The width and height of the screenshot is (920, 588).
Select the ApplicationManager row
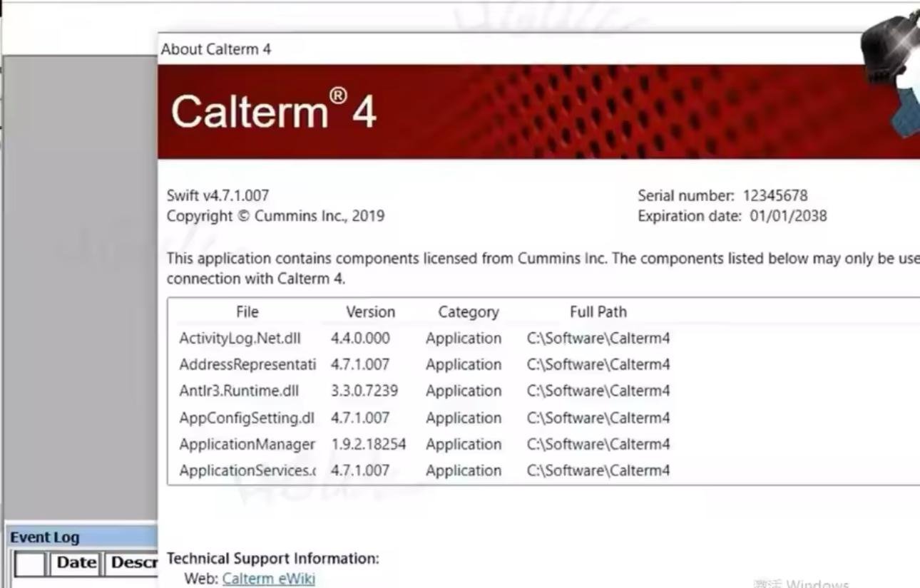tap(247, 445)
